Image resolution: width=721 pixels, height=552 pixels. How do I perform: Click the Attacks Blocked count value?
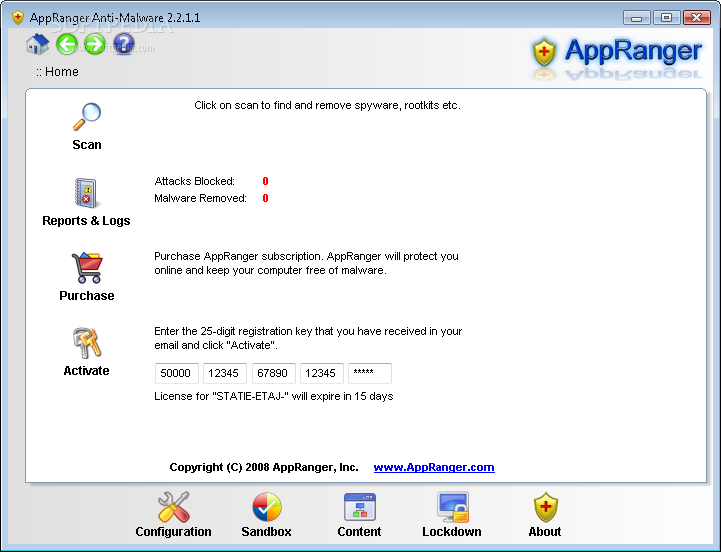[x=265, y=181]
